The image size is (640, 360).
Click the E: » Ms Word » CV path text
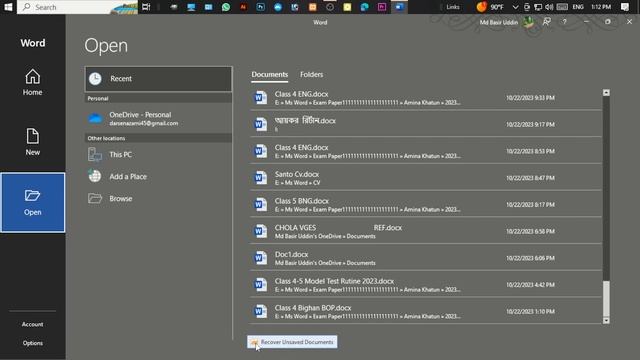(x=297, y=183)
